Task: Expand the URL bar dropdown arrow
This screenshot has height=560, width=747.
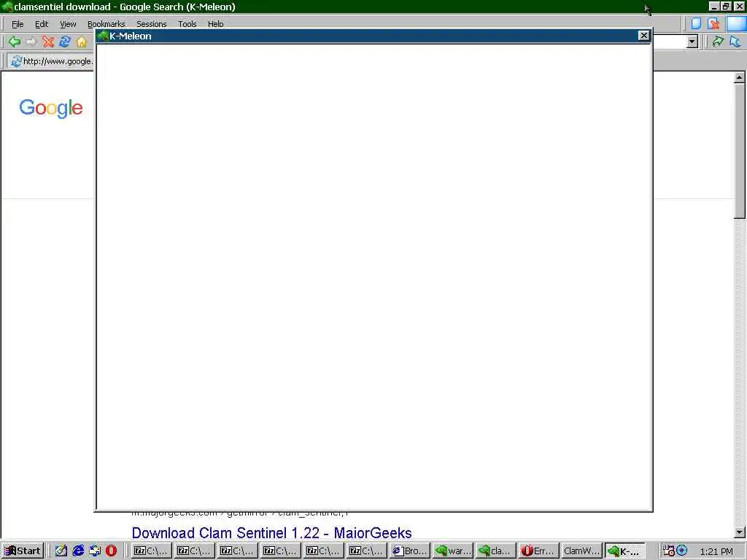Action: pos(692,42)
